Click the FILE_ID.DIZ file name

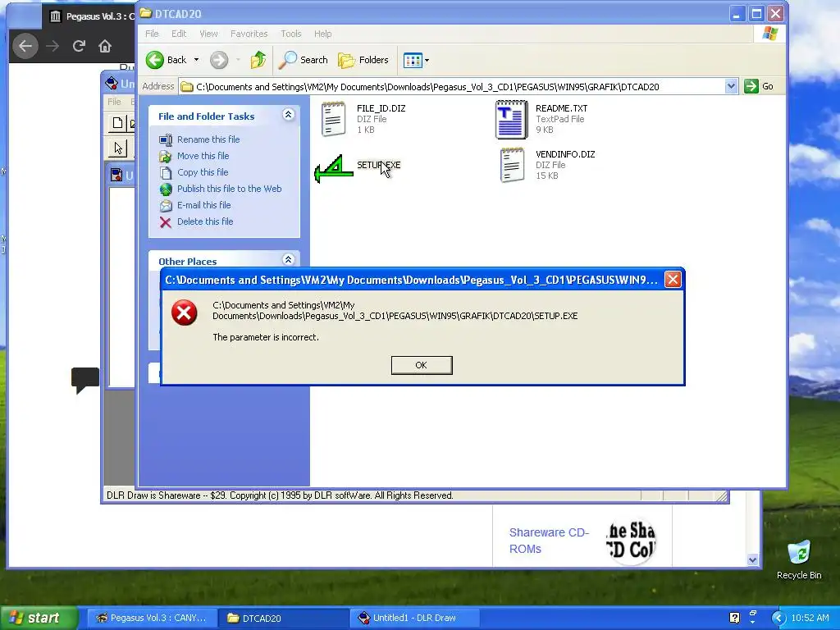[381, 108]
